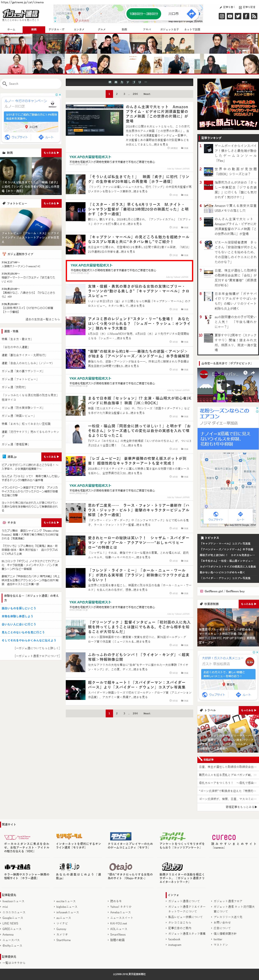Click the Watch later clock icon on video
Screen dimensions: 259x980
tap(245, 373)
